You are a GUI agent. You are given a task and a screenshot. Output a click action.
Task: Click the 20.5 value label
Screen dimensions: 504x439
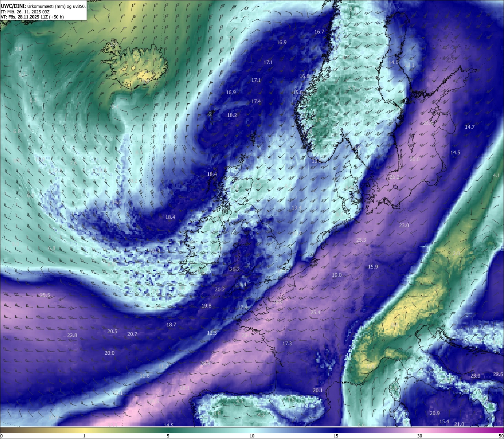112,332
